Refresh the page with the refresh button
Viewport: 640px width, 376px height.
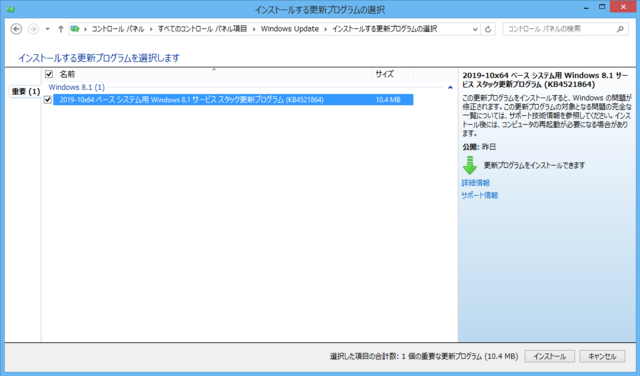[488, 29]
